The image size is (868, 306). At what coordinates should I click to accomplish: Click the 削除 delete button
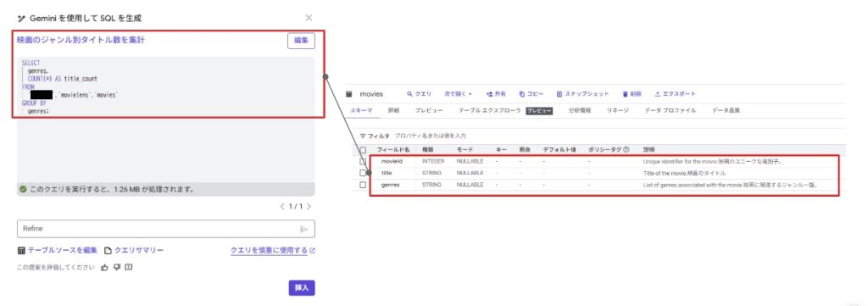pyautogui.click(x=632, y=94)
